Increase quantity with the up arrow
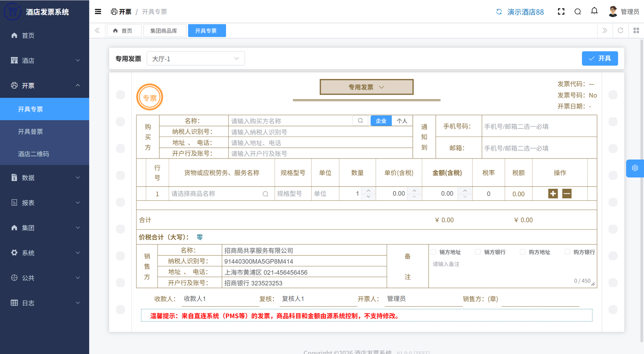Viewport: 644px width, 354px height. click(x=368, y=191)
